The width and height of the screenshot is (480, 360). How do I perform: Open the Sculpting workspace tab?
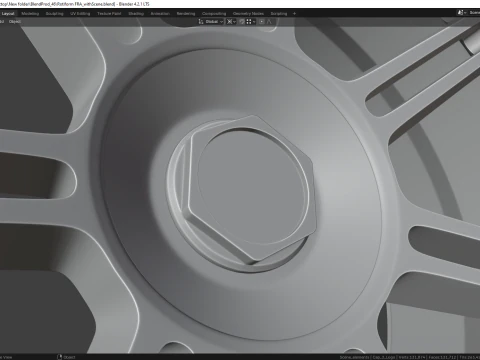54,14
